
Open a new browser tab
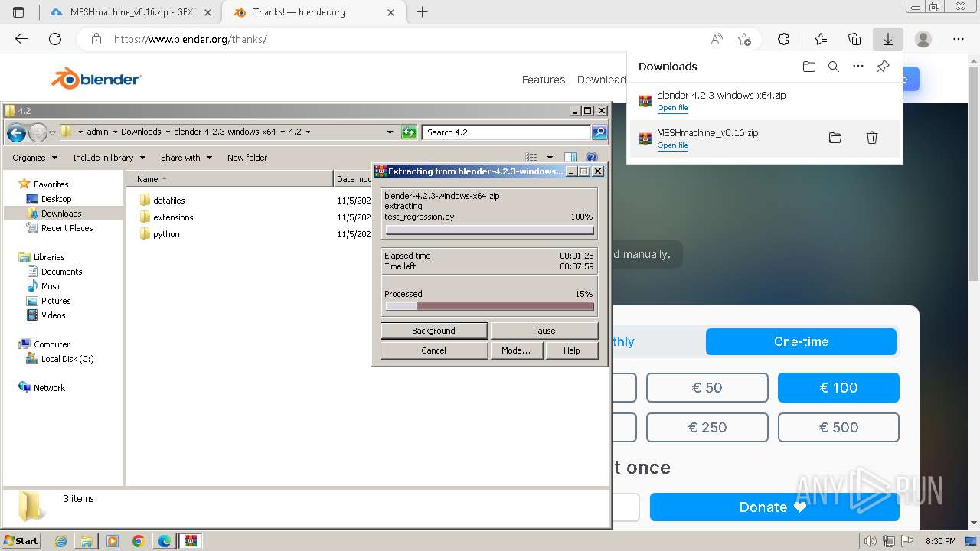(x=422, y=12)
